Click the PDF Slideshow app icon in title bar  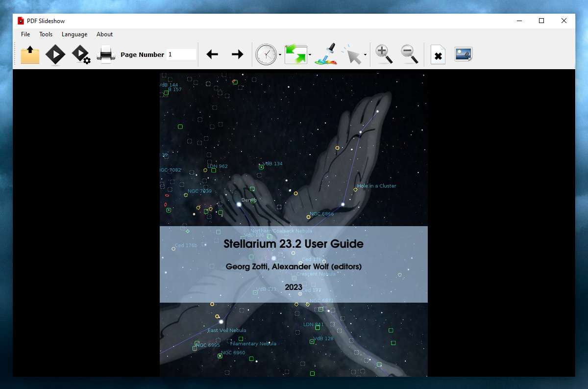tap(21, 21)
